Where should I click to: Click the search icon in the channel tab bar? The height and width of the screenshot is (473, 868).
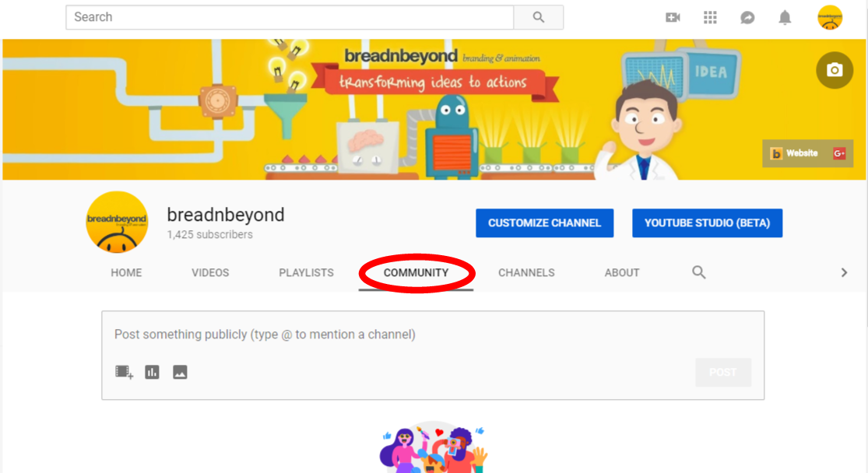pos(698,272)
